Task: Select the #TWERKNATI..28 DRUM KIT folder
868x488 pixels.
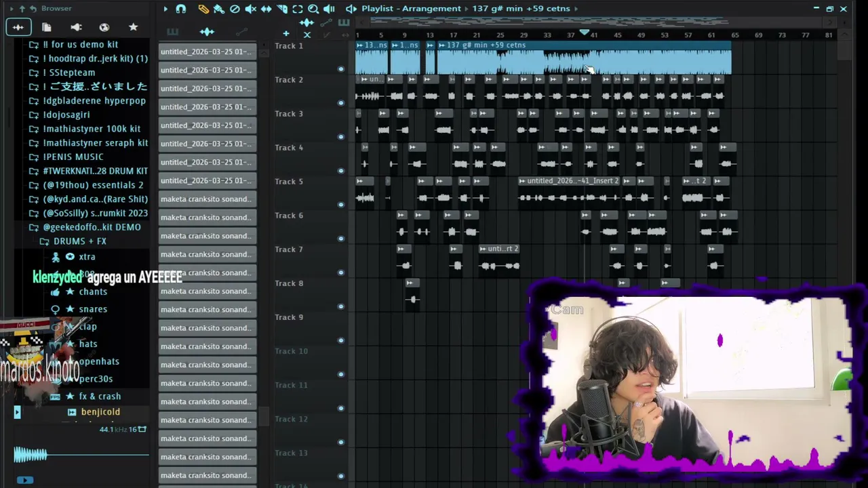Action: coord(95,171)
